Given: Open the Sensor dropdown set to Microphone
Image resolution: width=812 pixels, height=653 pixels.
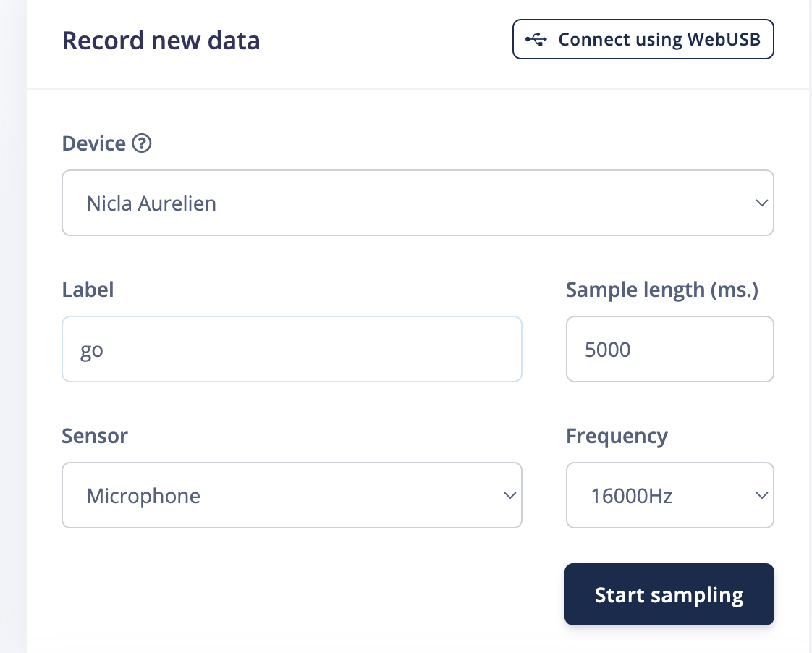Looking at the screenshot, I should tap(292, 495).
